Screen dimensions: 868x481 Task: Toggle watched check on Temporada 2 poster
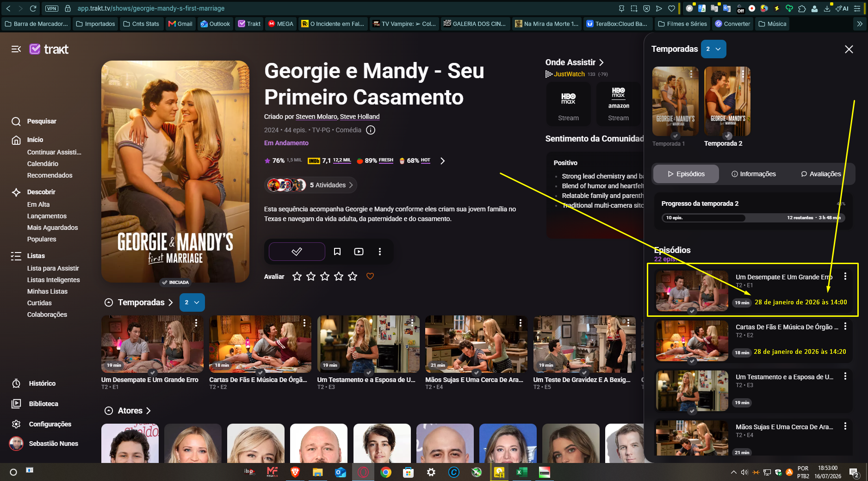(x=728, y=136)
